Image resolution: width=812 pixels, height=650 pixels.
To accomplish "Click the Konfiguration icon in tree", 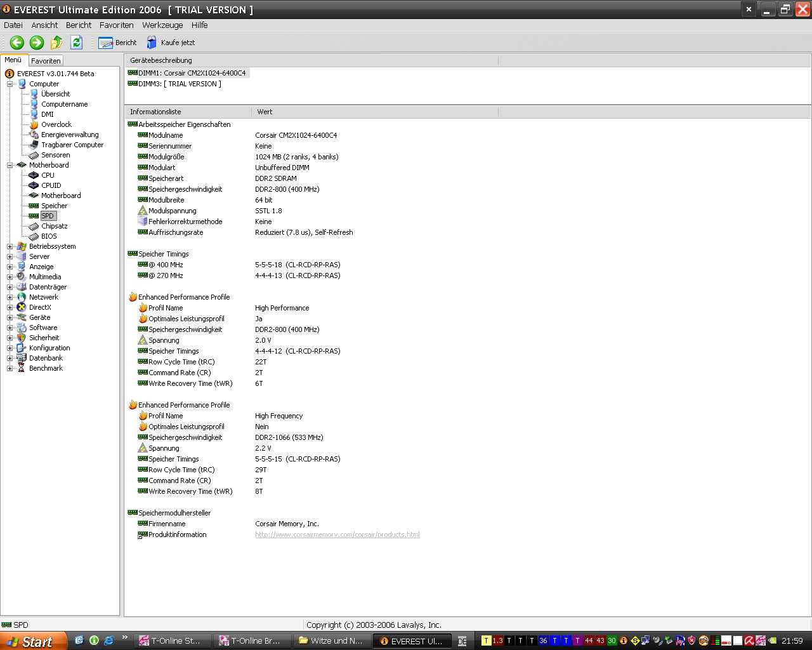I will [x=21, y=348].
